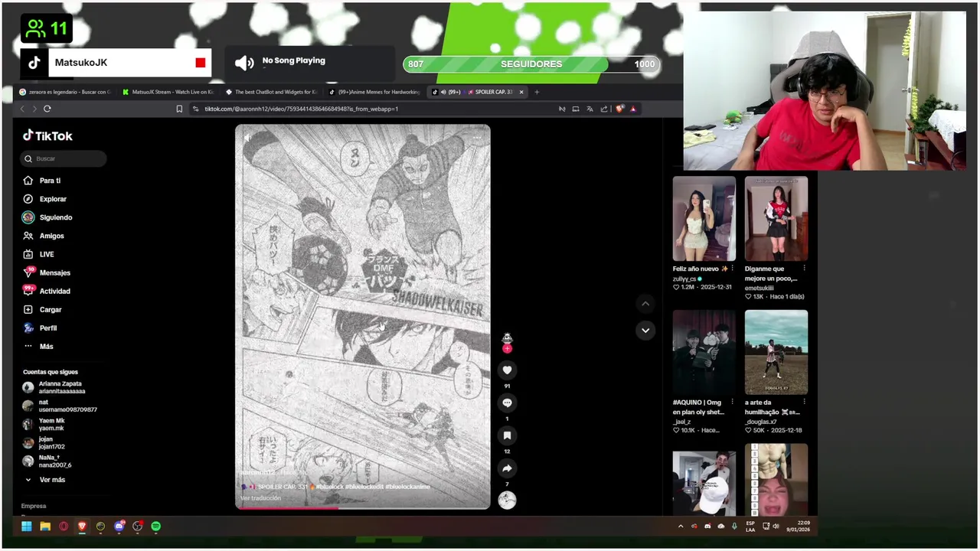The image size is (980, 551).
Task: Open the video comments icon
Action: tap(507, 403)
